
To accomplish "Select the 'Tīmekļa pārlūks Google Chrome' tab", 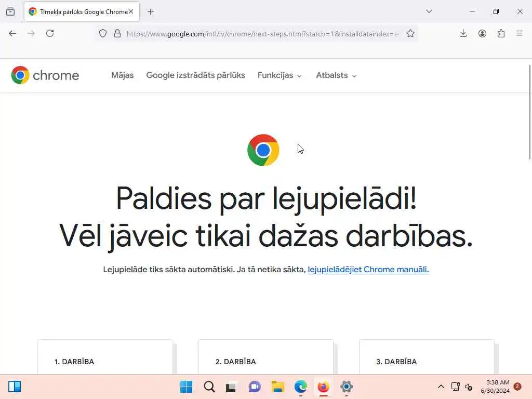I will point(82,11).
